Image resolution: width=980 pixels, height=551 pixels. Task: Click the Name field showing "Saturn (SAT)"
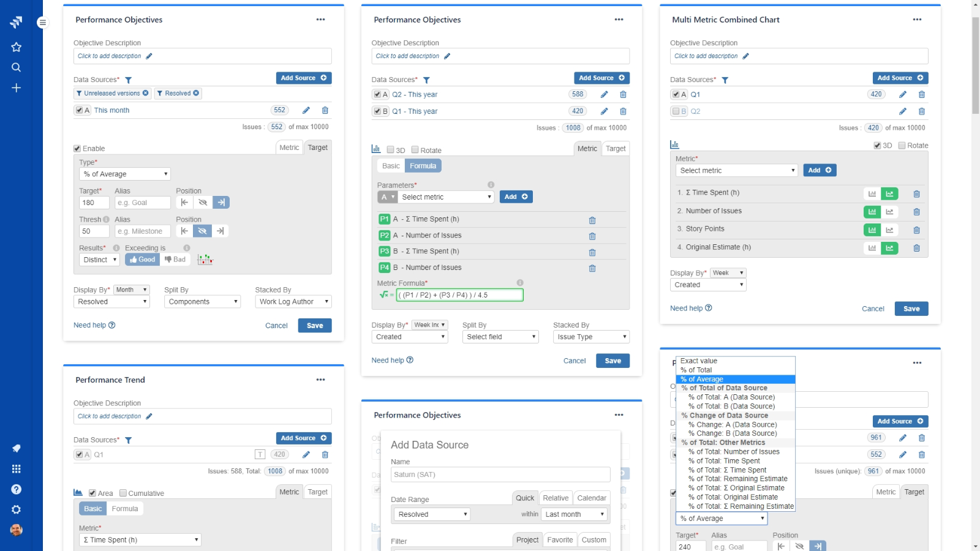tap(500, 474)
